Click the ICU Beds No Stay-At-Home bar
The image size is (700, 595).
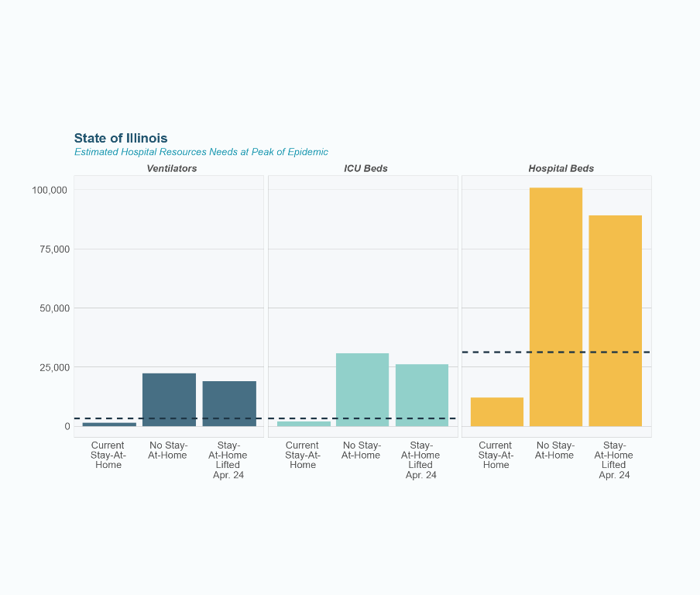click(362, 390)
